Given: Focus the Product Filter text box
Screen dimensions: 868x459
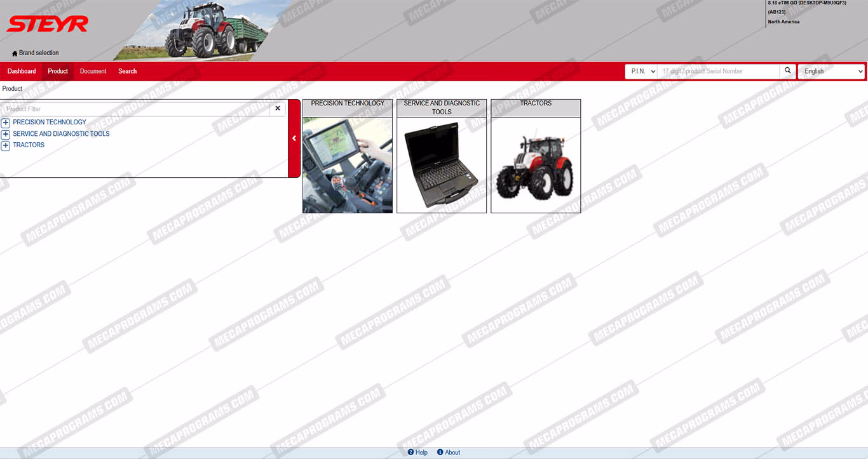Looking at the screenshot, I should click(135, 109).
